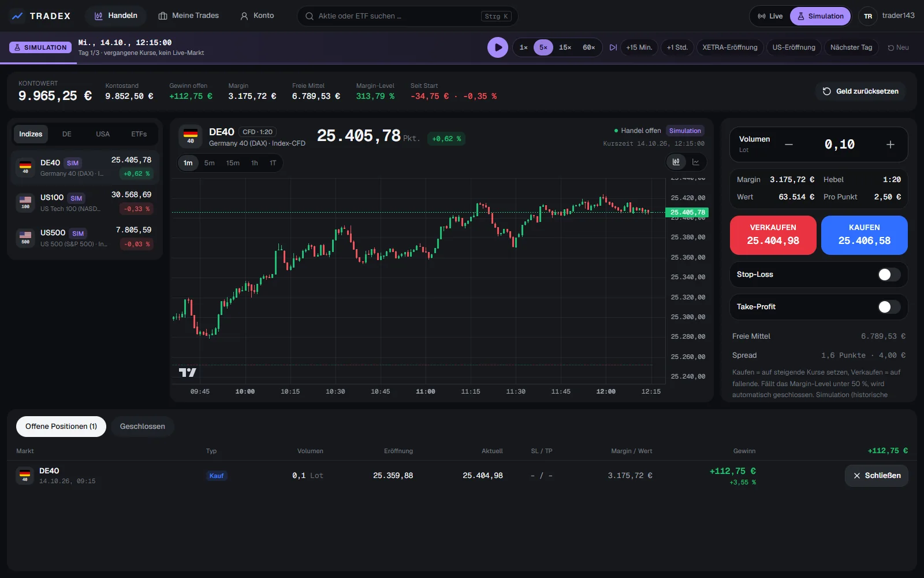Start simulation with the play button

point(498,47)
